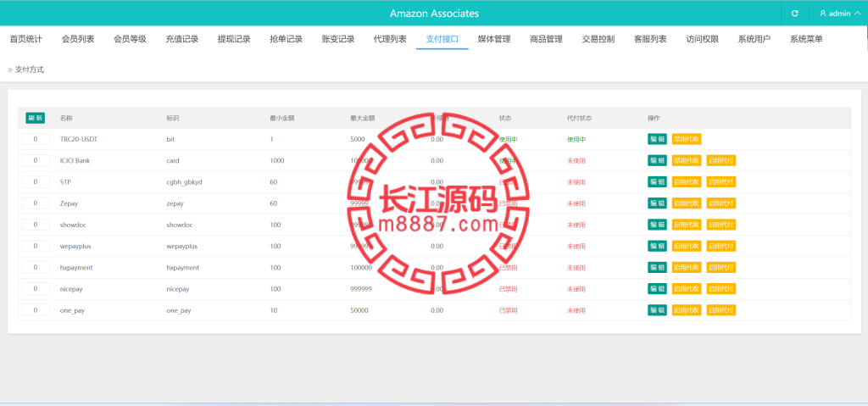Enable 代付 for nicepay
The width and height of the screenshot is (868, 406).
pyautogui.click(x=721, y=288)
